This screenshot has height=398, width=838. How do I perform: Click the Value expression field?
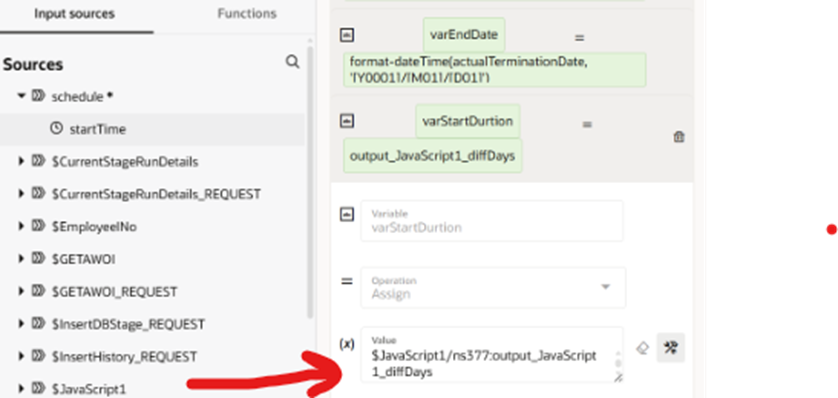point(492,355)
